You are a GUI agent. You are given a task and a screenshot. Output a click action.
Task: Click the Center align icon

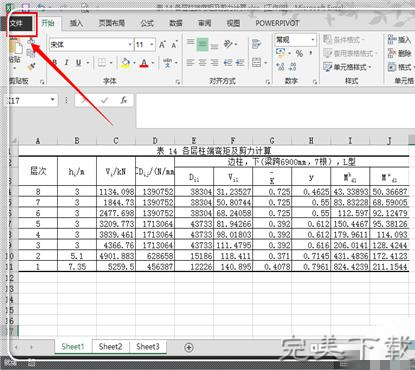(202, 63)
